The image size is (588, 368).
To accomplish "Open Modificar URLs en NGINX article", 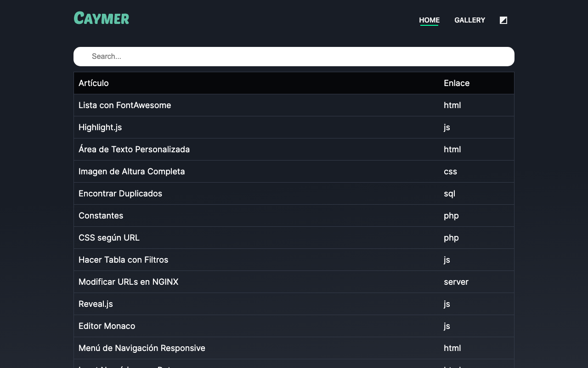I will pos(129,282).
